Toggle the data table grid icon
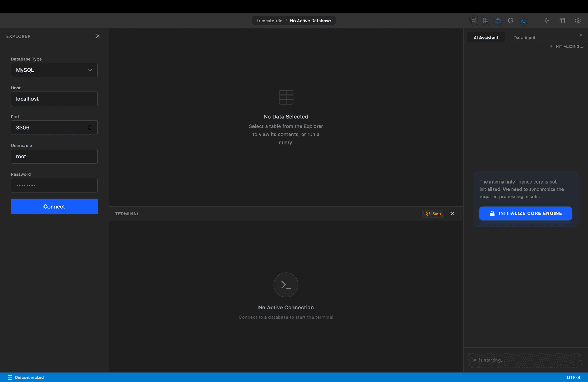Screen dimensions: 588x382 coord(486,21)
